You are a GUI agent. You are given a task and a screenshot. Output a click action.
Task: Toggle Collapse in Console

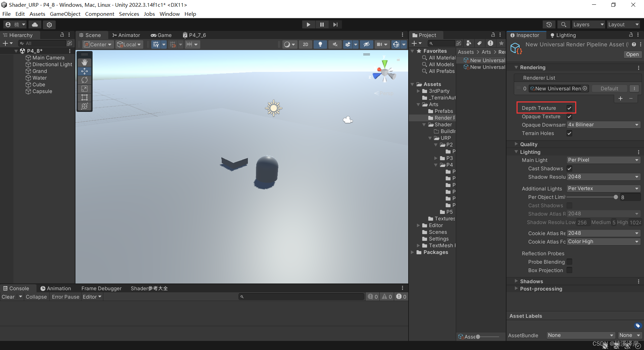(x=36, y=297)
